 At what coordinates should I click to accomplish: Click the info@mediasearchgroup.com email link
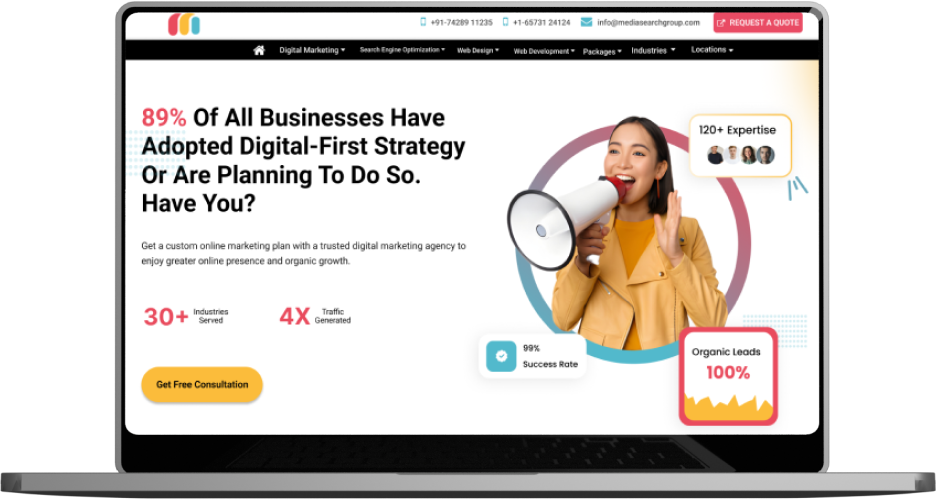click(x=648, y=23)
